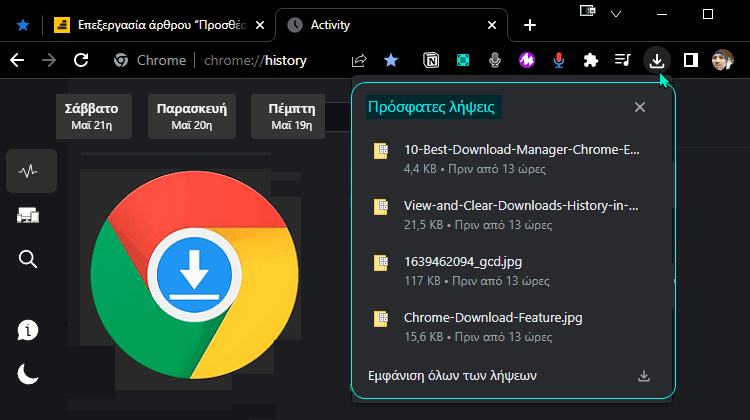
Task: Open the 1639462094_gcd.jpg download
Action: [461, 262]
